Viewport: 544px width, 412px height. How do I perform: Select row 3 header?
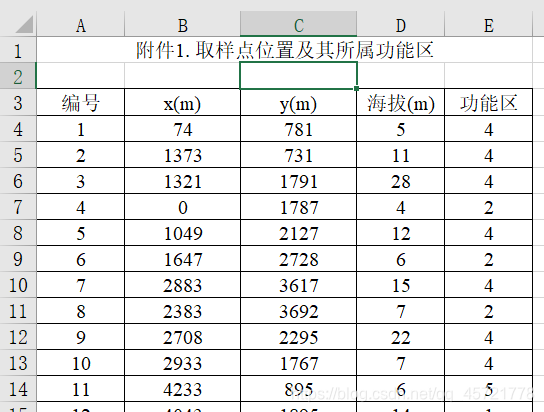[18, 102]
